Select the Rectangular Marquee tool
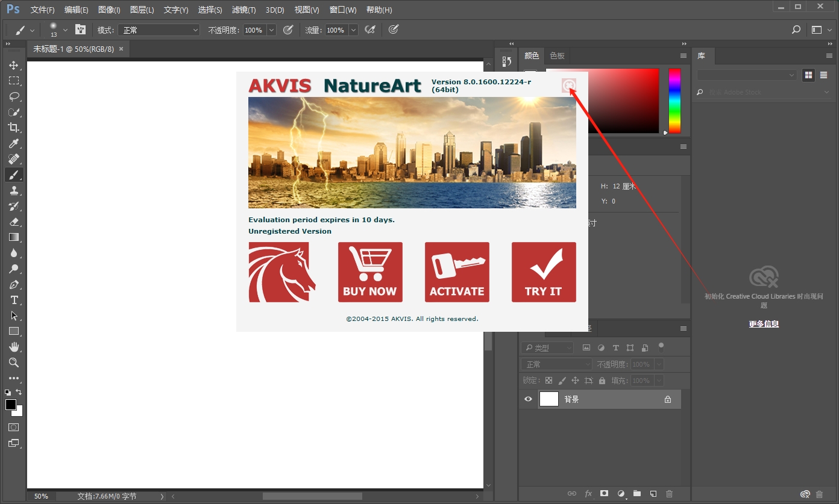 click(13, 81)
